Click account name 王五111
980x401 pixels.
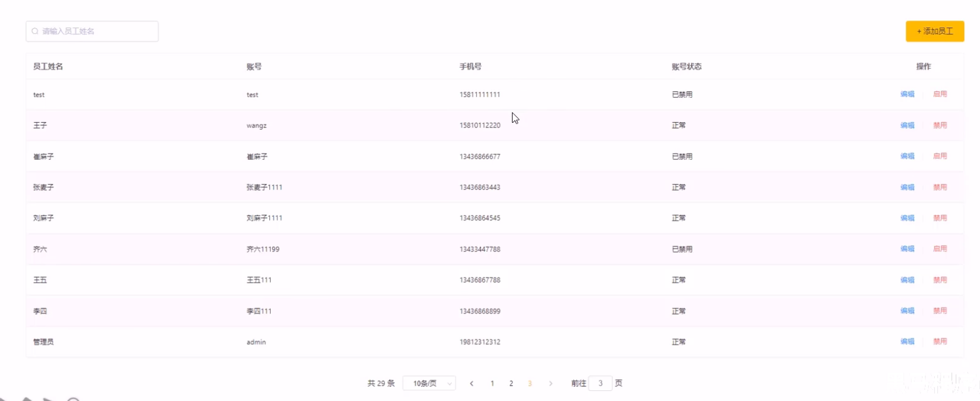tap(259, 280)
